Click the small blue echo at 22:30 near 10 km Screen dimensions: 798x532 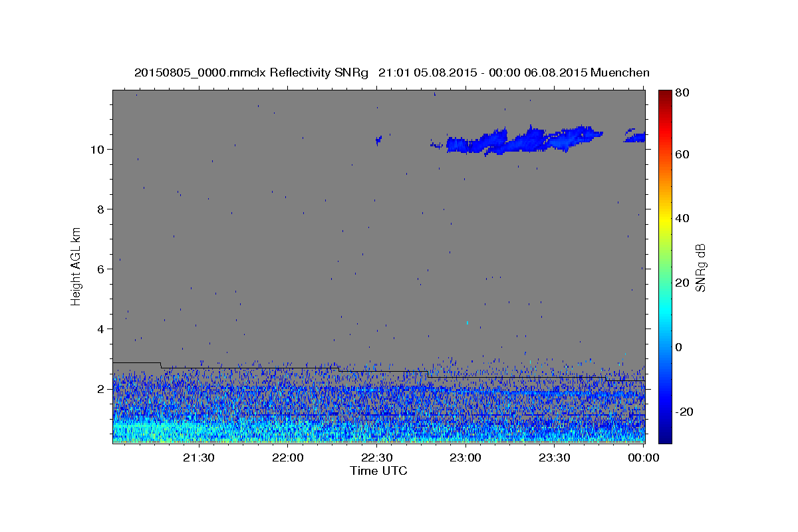(x=378, y=140)
